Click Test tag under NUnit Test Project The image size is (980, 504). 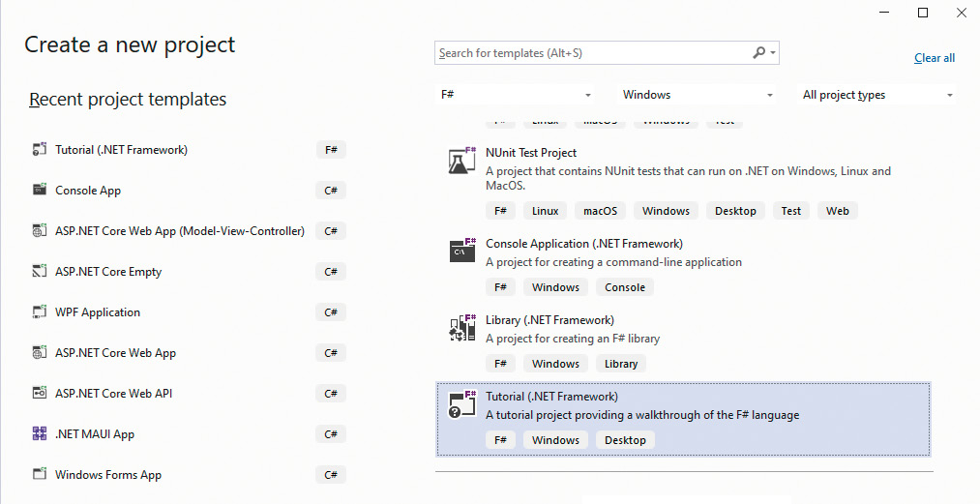coord(790,211)
